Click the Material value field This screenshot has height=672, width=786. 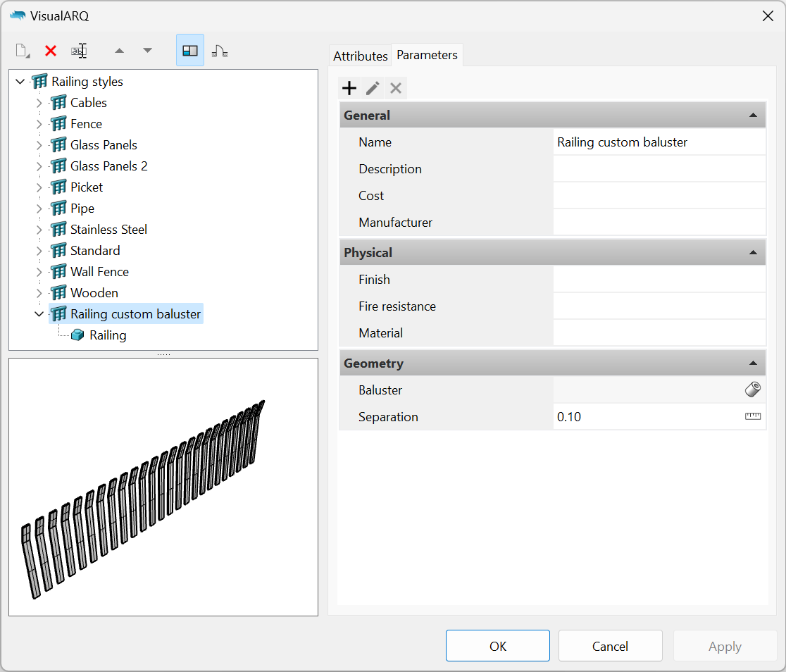pos(659,333)
